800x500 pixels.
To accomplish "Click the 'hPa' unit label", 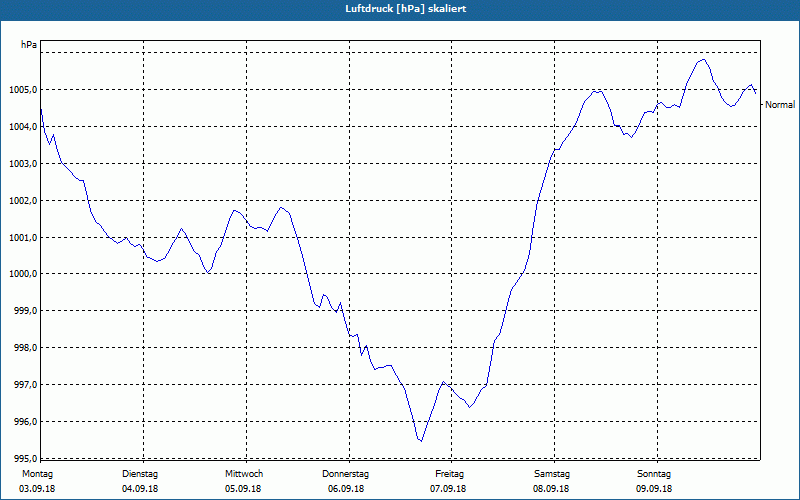I will click(x=29, y=45).
